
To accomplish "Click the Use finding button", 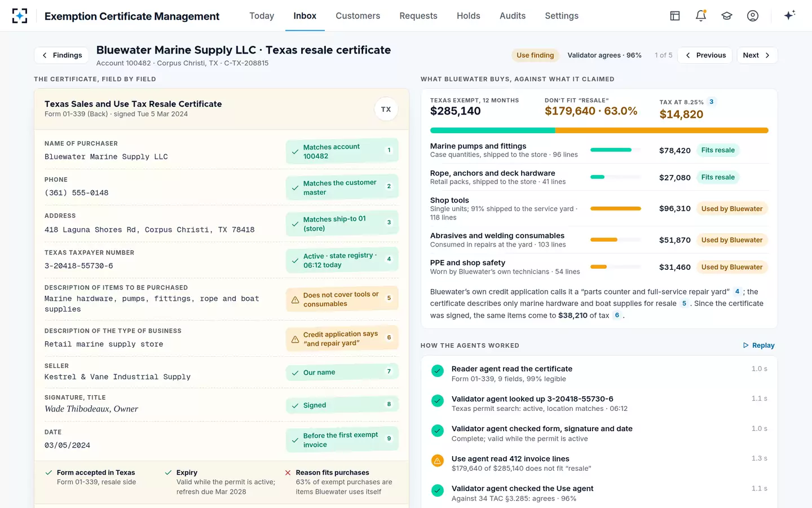I will click(x=535, y=55).
